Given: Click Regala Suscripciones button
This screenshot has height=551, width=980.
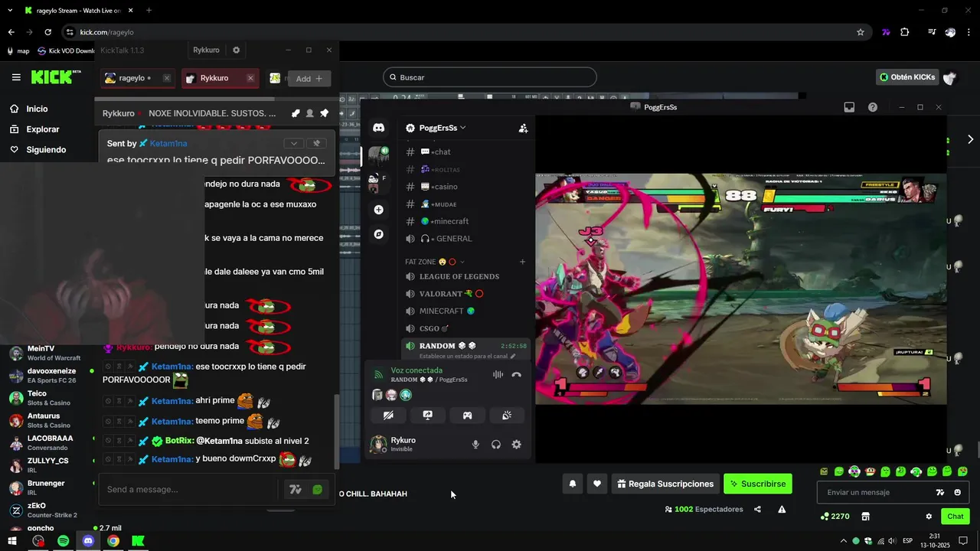Looking at the screenshot, I should click(x=665, y=484).
